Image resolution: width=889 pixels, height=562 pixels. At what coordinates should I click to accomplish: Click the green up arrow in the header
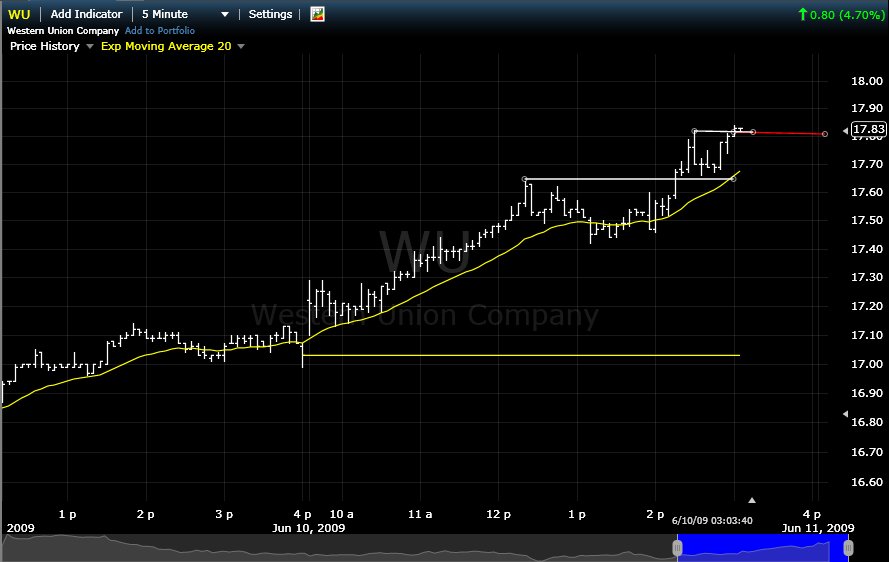click(x=802, y=14)
